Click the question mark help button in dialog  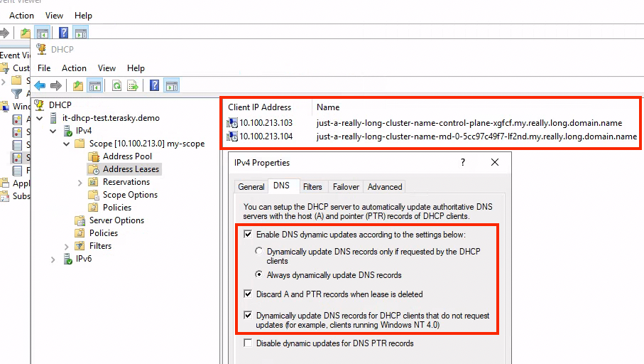[x=463, y=163]
